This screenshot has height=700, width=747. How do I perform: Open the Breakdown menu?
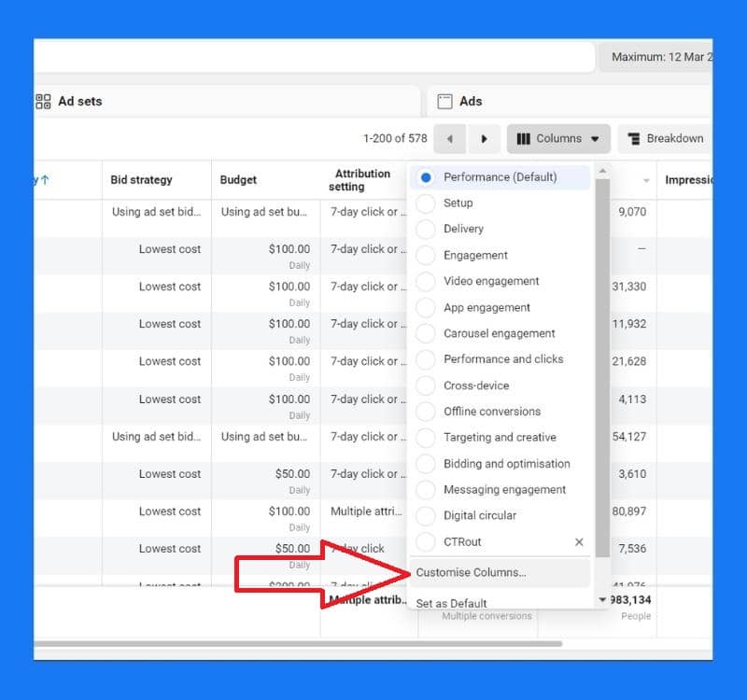point(665,138)
